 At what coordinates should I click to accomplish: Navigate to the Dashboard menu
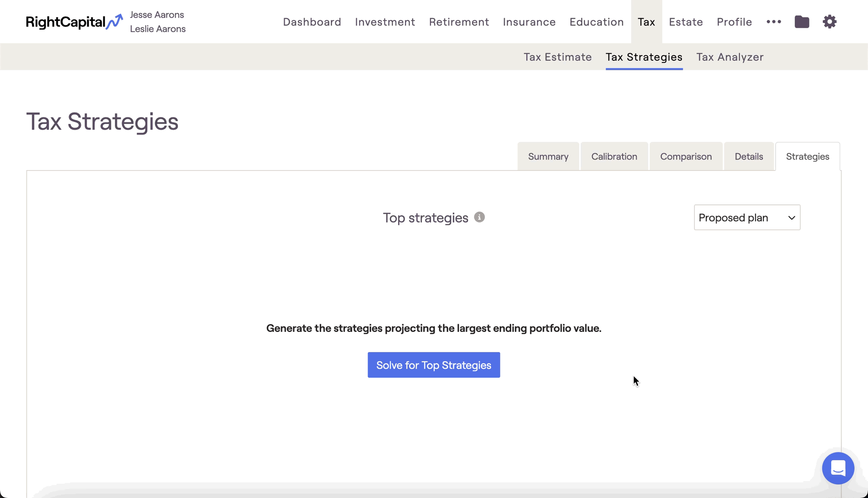point(312,22)
